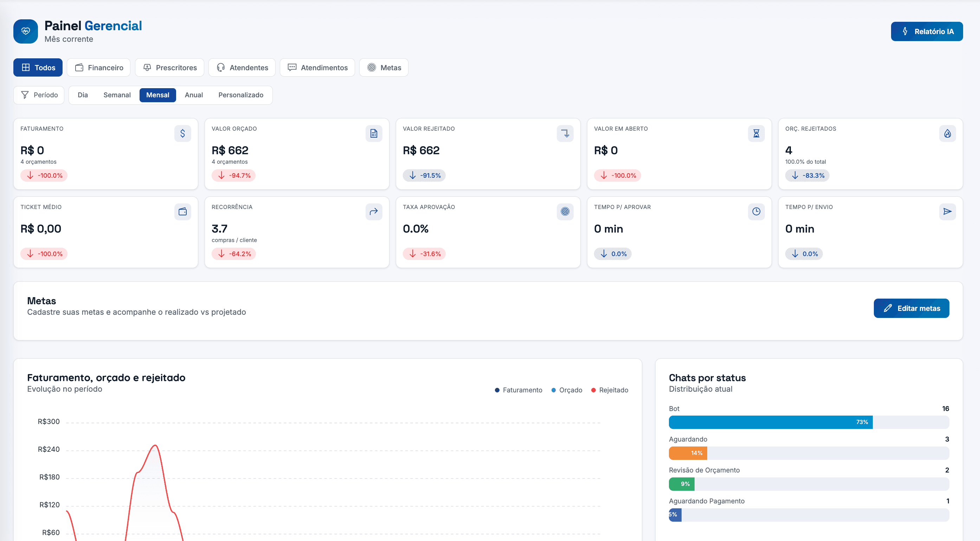This screenshot has width=980, height=541.
Task: Toggle the Rejeitado legend series
Action: point(610,390)
